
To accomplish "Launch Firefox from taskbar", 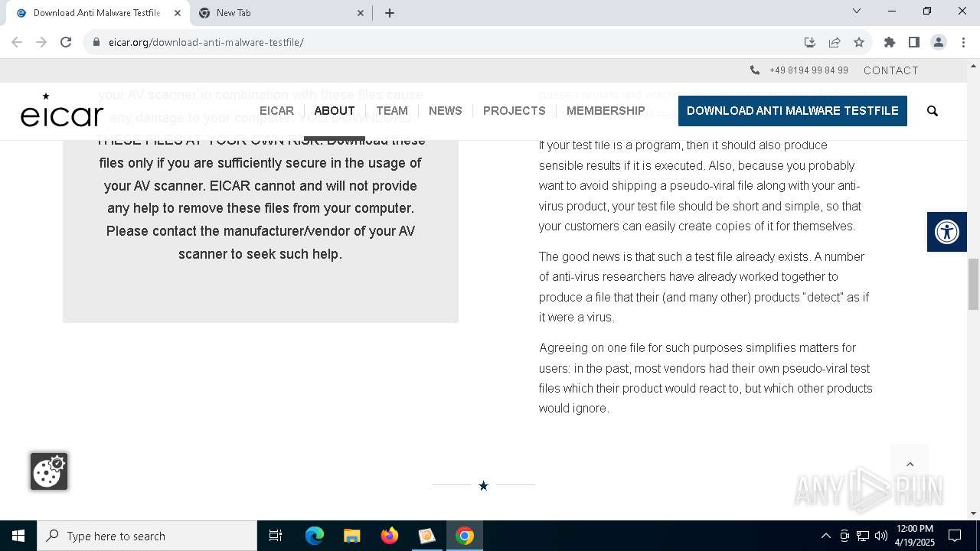I will tap(390, 536).
